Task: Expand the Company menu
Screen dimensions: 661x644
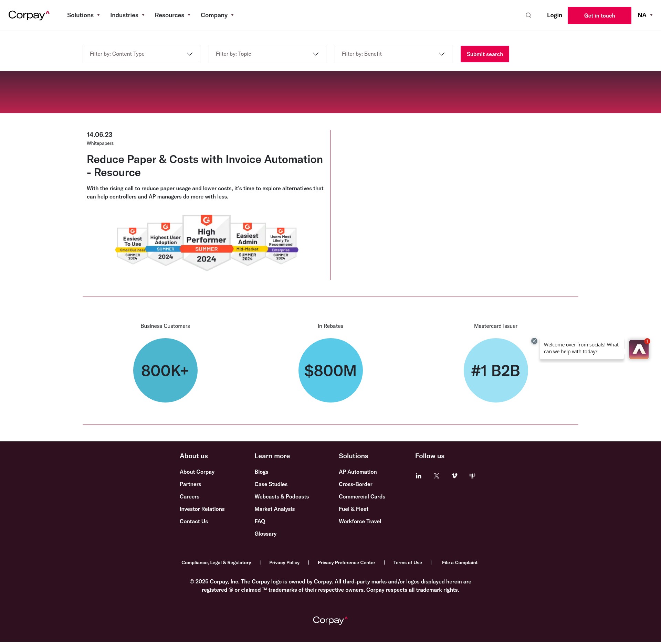Action: (217, 15)
